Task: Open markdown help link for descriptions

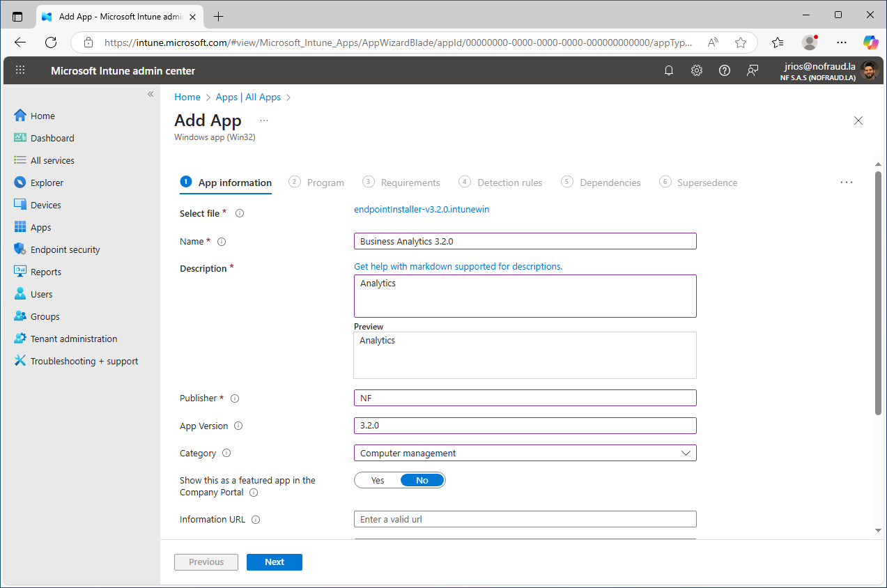Action: pyautogui.click(x=458, y=266)
